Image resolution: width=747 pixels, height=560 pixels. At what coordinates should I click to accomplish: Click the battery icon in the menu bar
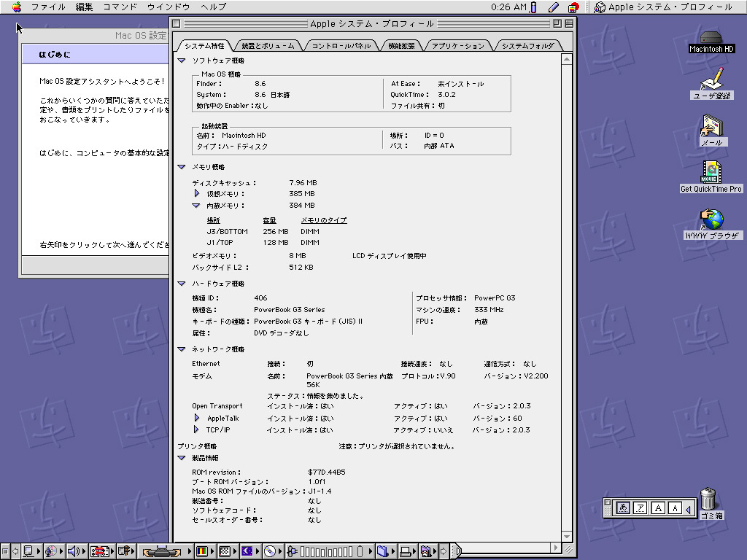pyautogui.click(x=533, y=7)
